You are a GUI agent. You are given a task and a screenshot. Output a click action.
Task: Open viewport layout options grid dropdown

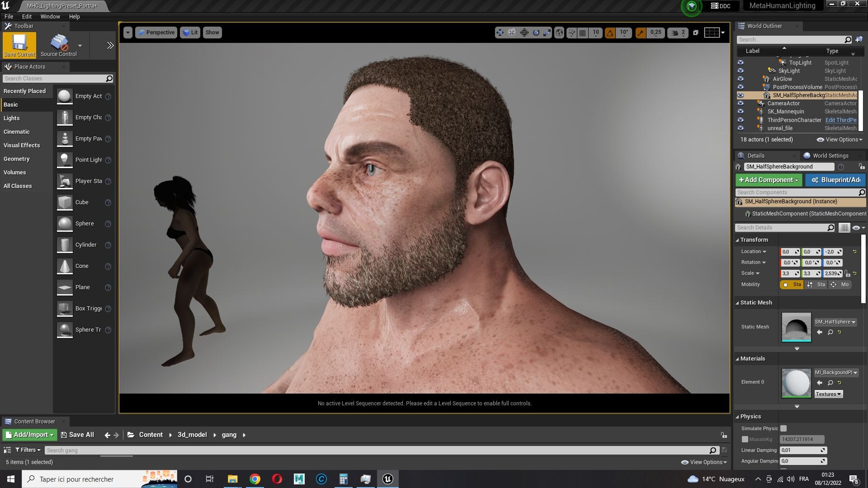715,33
